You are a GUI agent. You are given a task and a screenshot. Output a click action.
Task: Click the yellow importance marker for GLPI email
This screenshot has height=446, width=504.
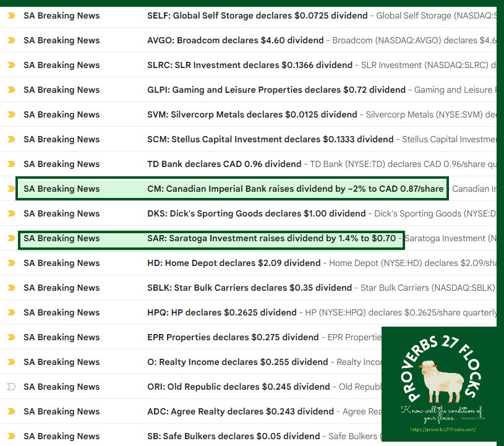(11, 90)
